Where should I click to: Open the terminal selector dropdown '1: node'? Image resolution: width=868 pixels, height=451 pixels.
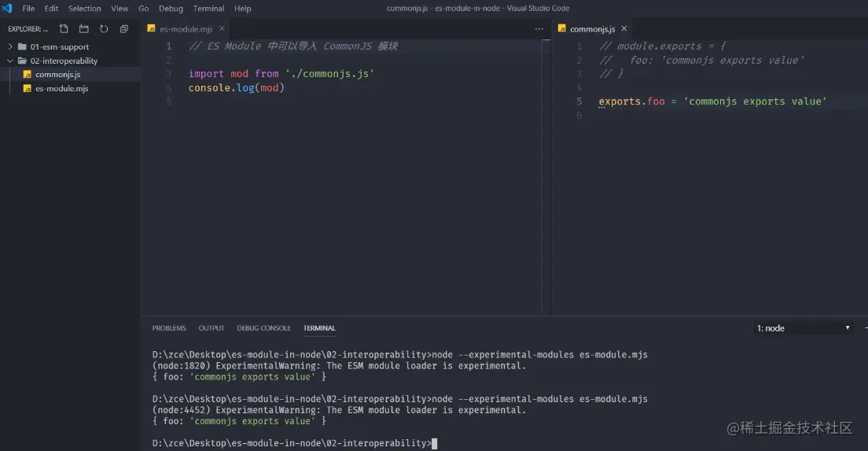coord(803,328)
